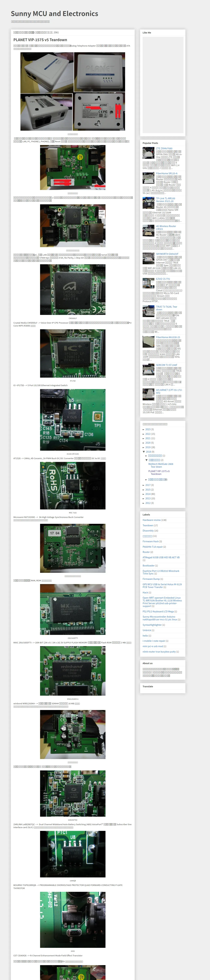This screenshot has height=980, width=210.
Task: Filter by Teardown label
Action: 148,525
